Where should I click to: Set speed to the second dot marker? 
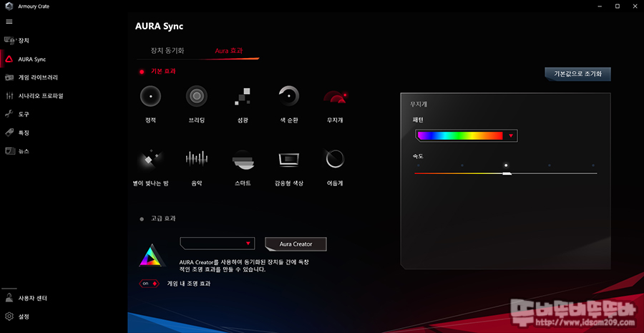coord(462,165)
